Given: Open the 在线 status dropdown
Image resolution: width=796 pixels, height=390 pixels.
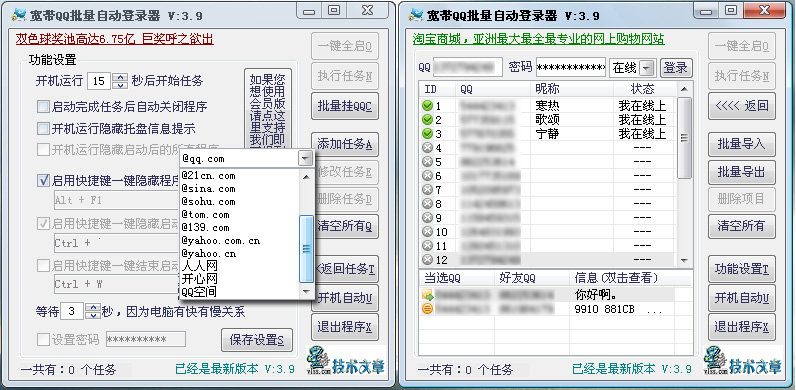Looking at the screenshot, I should [x=647, y=68].
